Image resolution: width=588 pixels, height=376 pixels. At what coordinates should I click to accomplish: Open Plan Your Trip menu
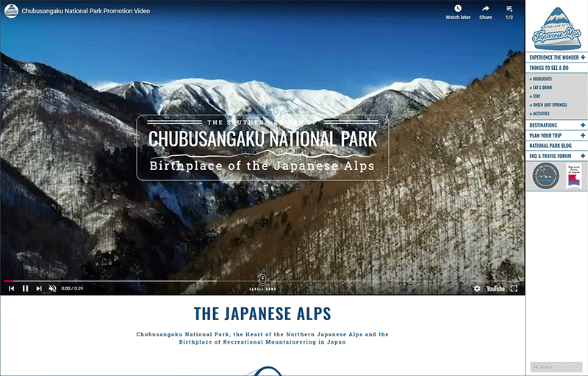click(x=545, y=135)
